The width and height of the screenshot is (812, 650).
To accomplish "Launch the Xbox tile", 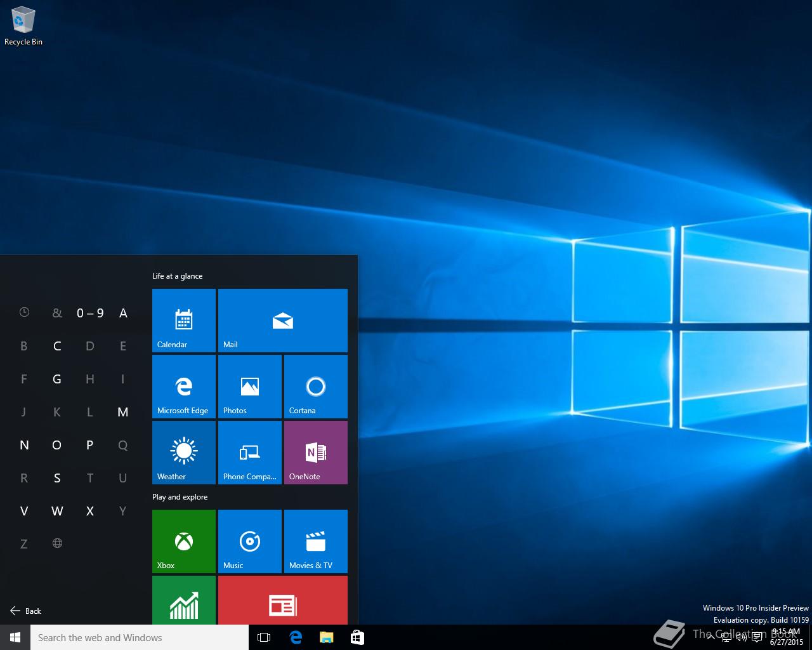I will pos(184,541).
